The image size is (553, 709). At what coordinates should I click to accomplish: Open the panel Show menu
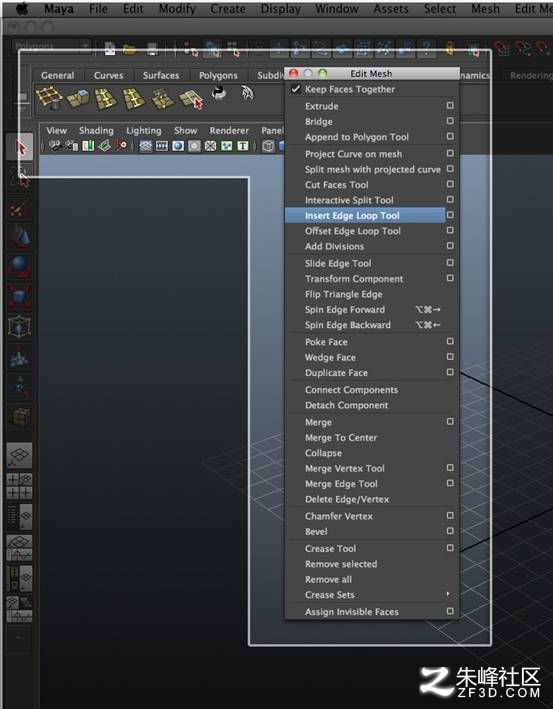[x=186, y=131]
